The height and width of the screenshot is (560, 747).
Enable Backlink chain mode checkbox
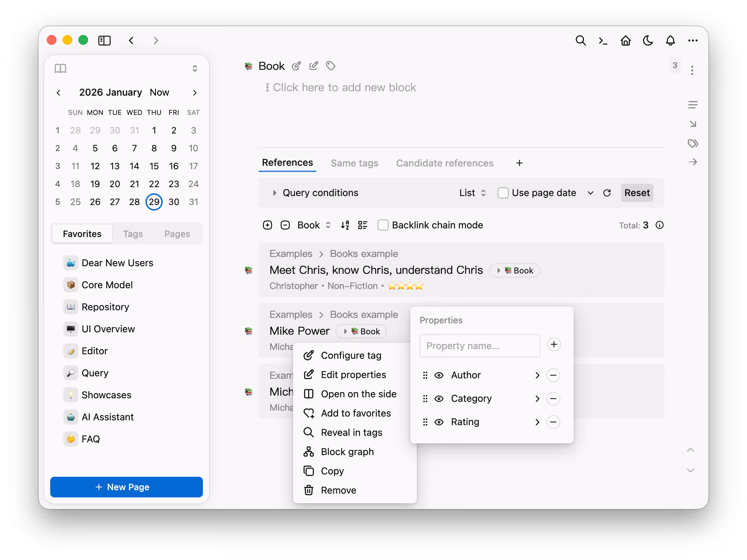pos(383,225)
